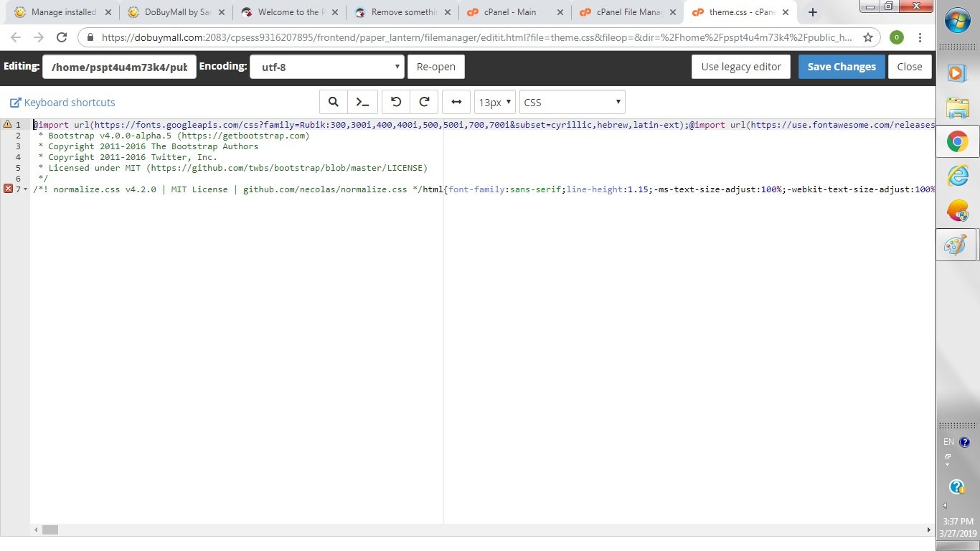The image size is (980, 551).
Task: Close the cPanel - Main tab
Action: 560,12
